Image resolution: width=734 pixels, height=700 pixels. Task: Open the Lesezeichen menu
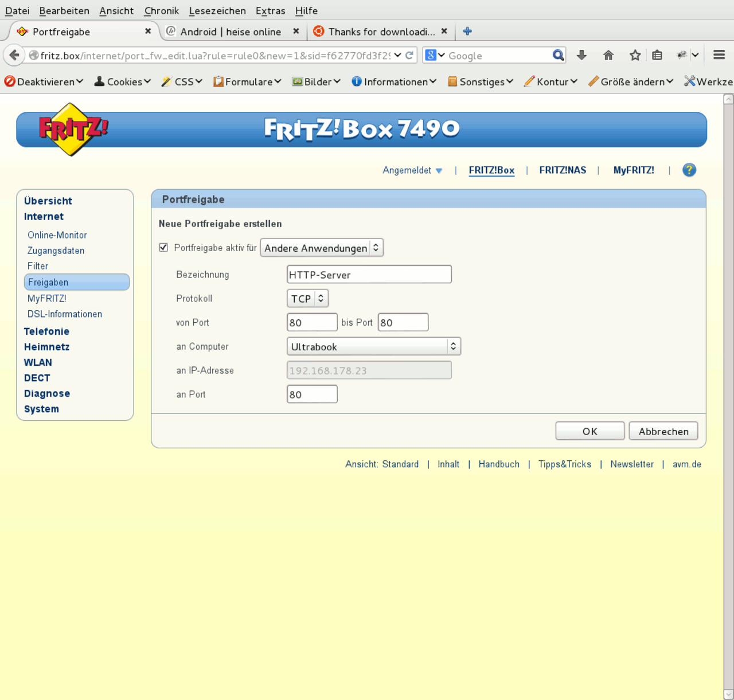[x=217, y=10]
